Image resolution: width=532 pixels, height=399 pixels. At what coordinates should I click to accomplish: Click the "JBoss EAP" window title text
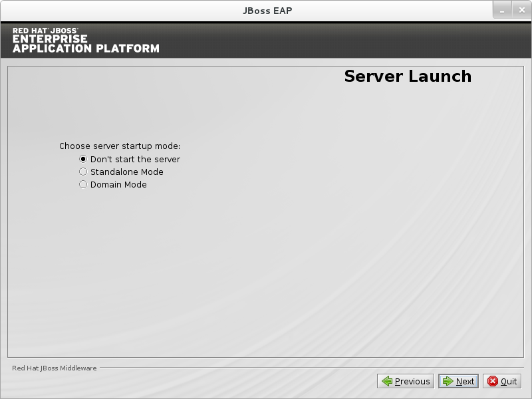pyautogui.click(x=265, y=10)
